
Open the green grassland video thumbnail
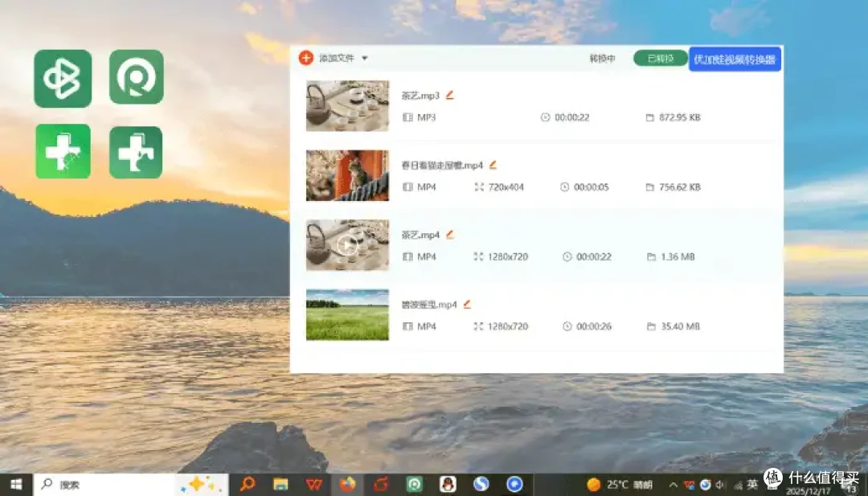[x=348, y=314]
